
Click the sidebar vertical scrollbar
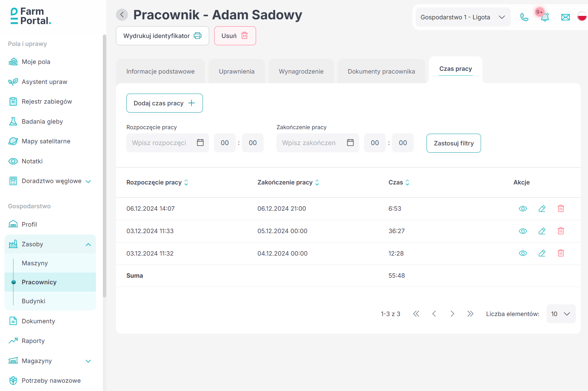[x=105, y=166]
